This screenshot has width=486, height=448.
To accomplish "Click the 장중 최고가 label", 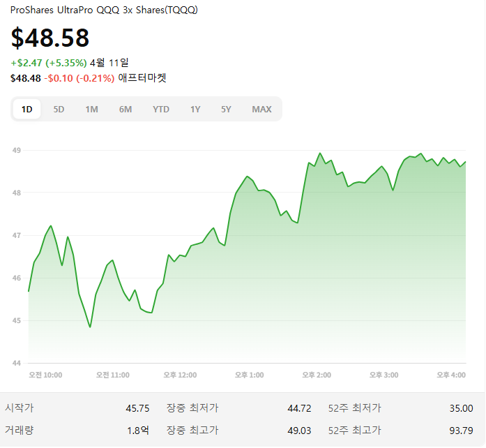I will [x=192, y=431].
